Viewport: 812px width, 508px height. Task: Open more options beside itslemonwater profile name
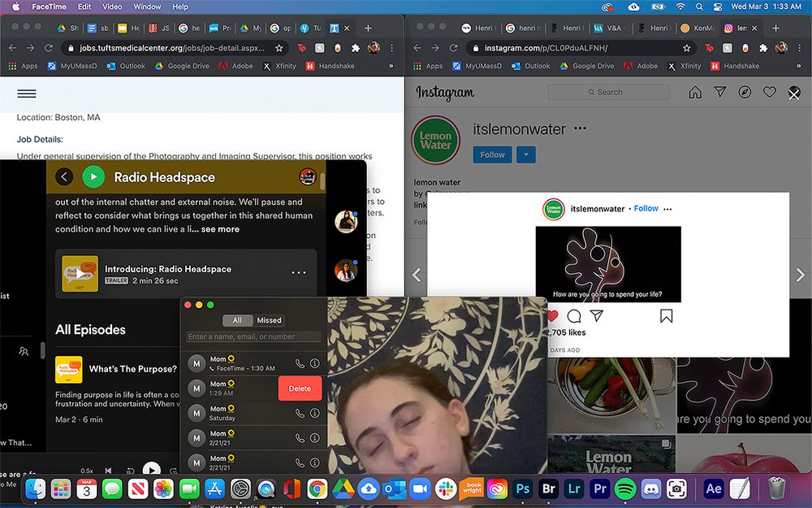[580, 128]
